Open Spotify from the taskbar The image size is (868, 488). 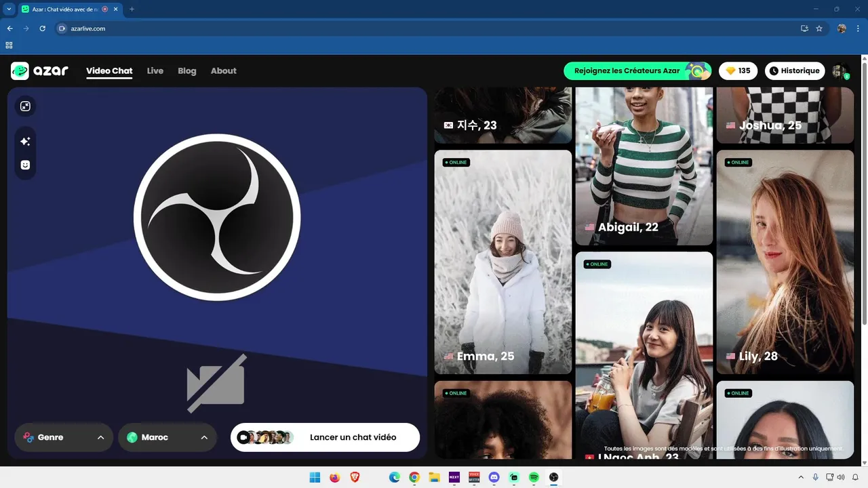pyautogui.click(x=534, y=478)
